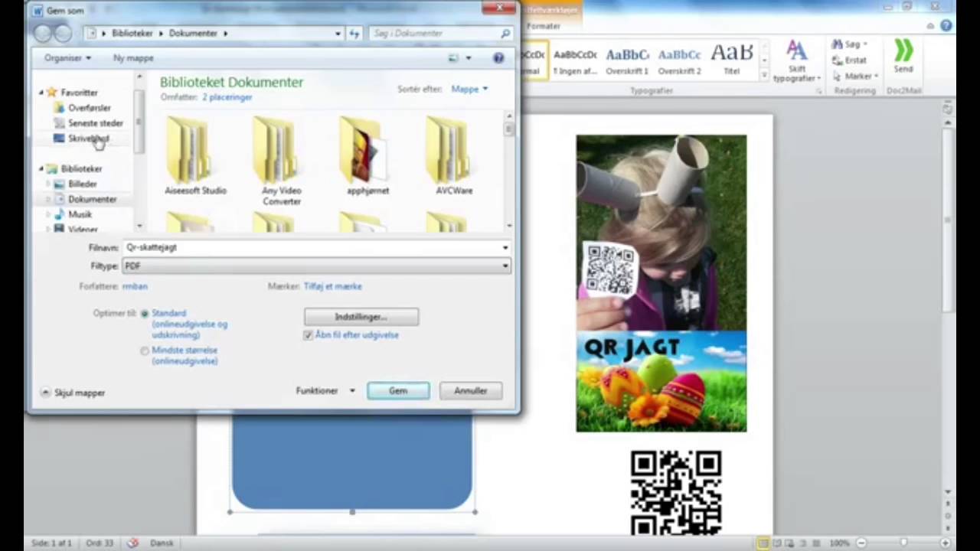Screen dimensions: 980x551
Task: Select Dokumenter library in tree
Action: [86, 200]
